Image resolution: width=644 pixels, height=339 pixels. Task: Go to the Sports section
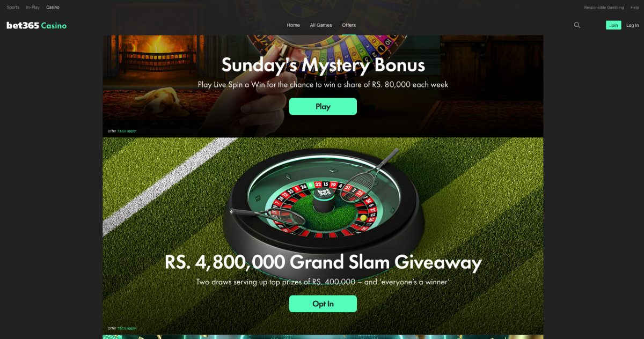(x=13, y=8)
